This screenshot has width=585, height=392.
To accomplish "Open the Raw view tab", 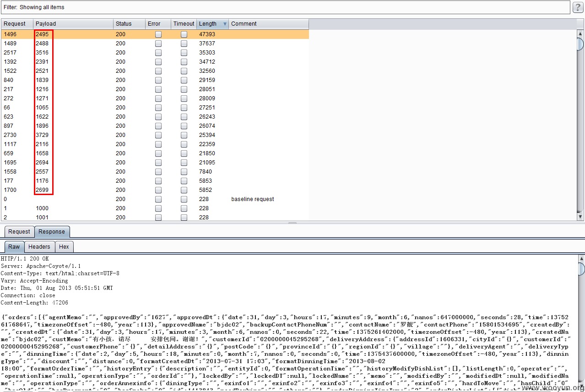I will [14, 247].
